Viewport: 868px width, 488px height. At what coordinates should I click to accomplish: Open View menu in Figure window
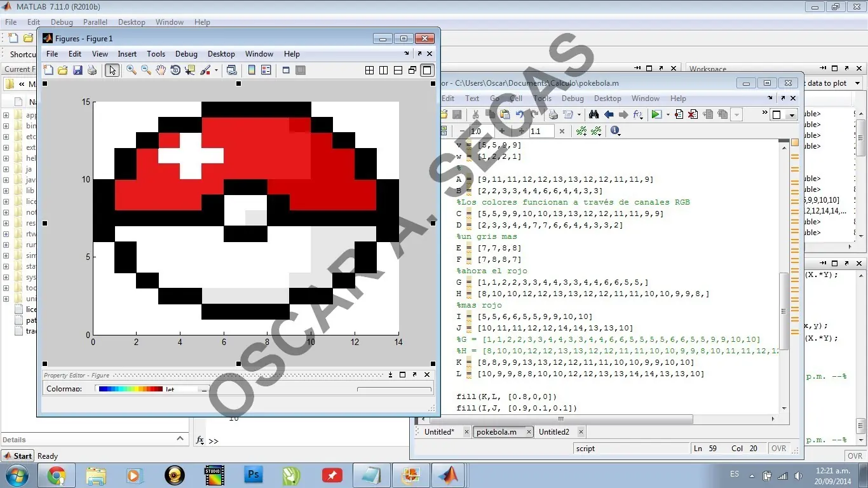pyautogui.click(x=100, y=54)
